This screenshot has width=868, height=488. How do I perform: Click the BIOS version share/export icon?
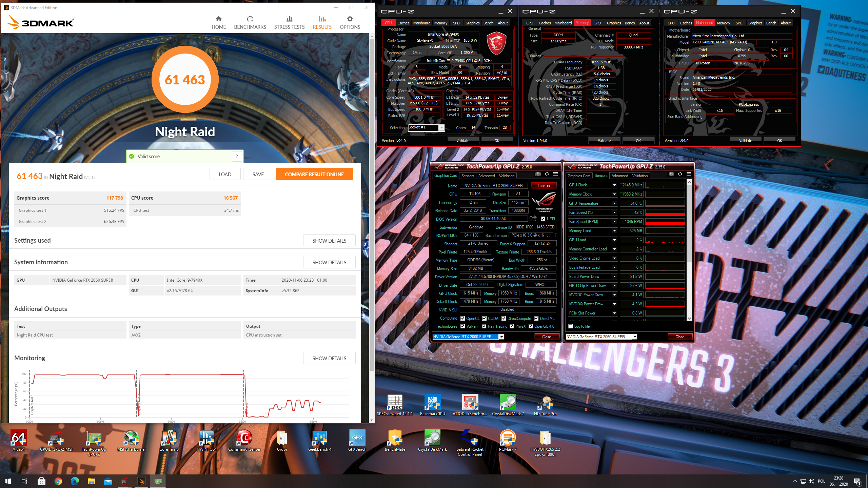(x=533, y=219)
